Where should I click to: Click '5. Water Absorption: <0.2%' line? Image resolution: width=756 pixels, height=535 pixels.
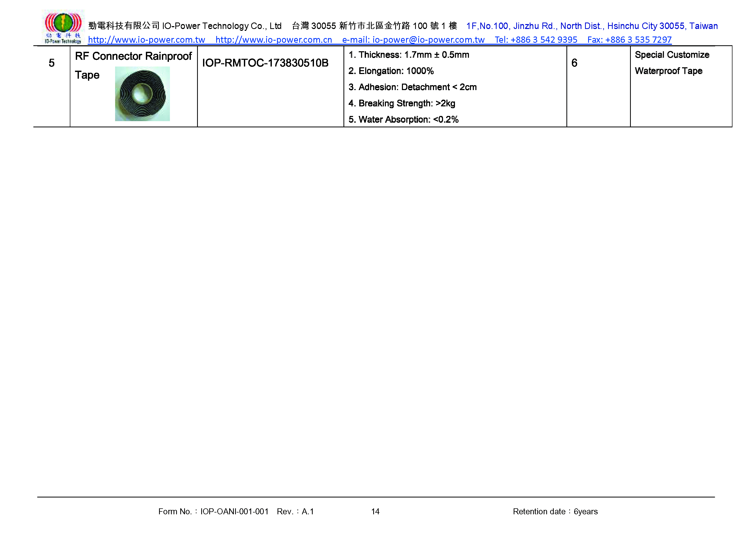click(404, 119)
